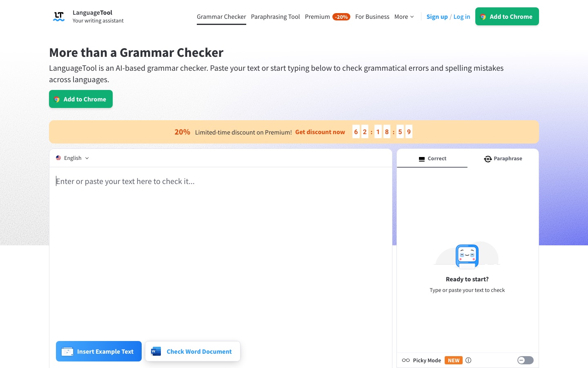
Task: Click the text input area to check text
Action: (x=220, y=249)
